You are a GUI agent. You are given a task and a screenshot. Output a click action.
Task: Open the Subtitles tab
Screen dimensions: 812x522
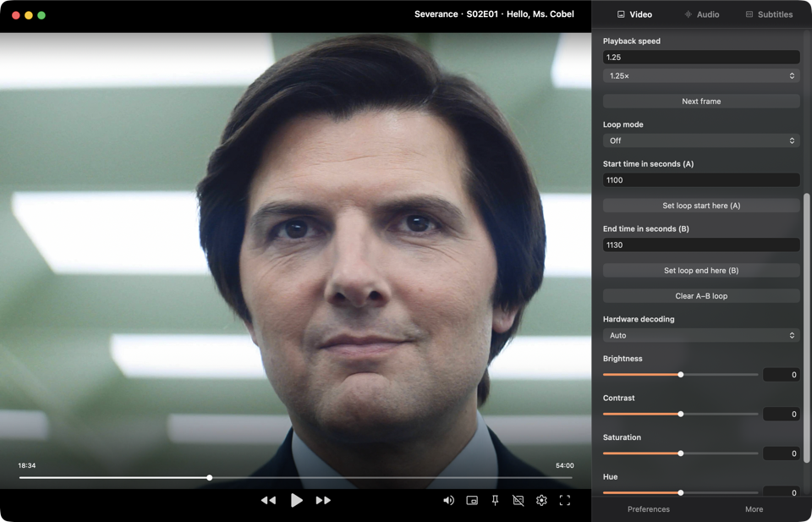tap(769, 14)
